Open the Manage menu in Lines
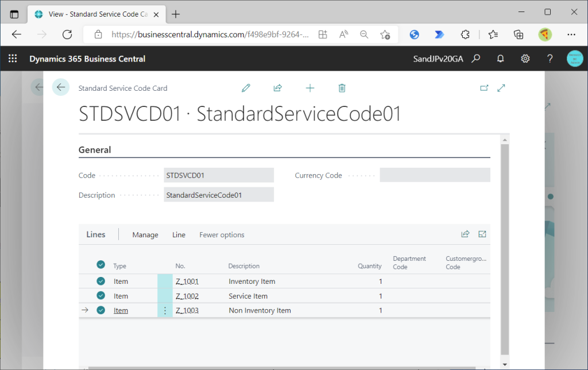This screenshot has width=588, height=370. click(145, 235)
